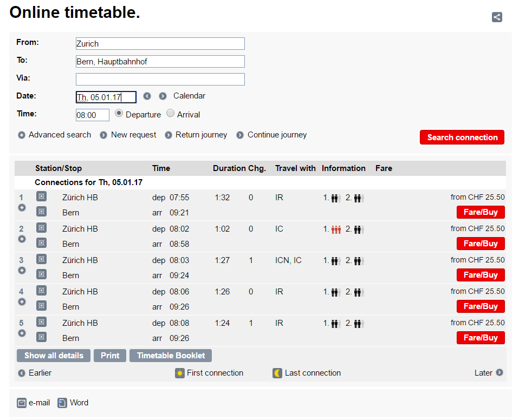Image resolution: width=519 pixels, height=420 pixels.
Task: Click Zürich HB station icon in connection 2
Action: point(41,228)
